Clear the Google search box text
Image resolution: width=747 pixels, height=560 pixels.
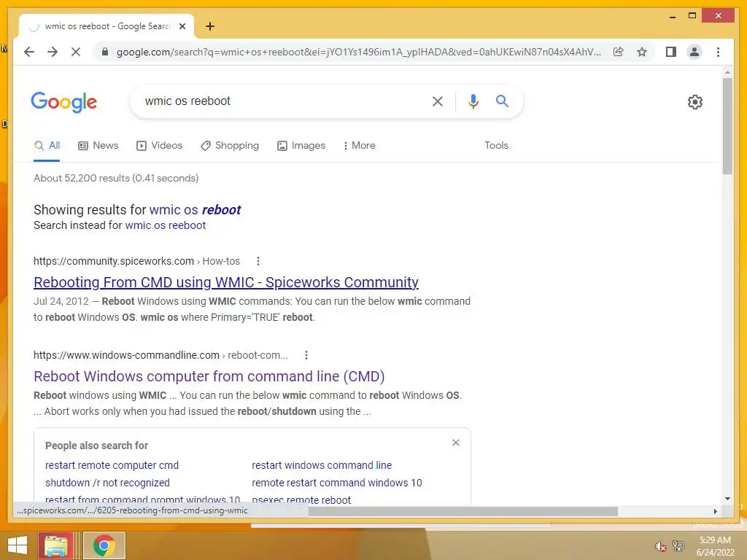[x=438, y=101]
